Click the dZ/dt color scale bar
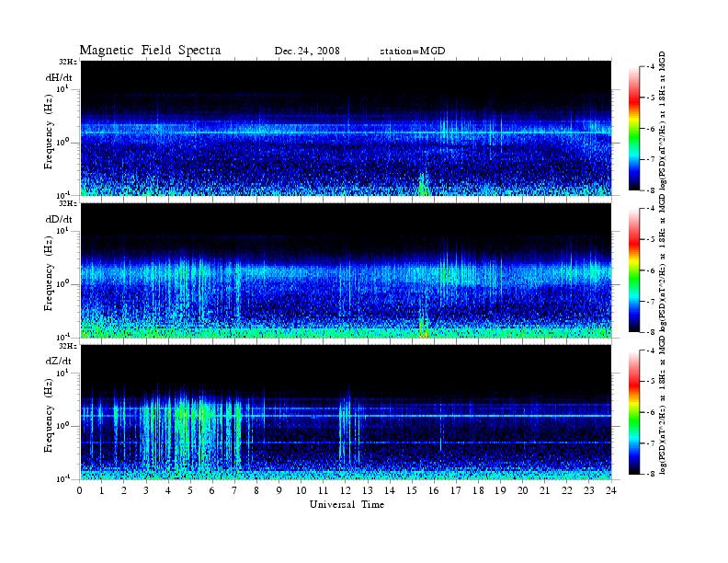728x563 pixels. (x=633, y=412)
